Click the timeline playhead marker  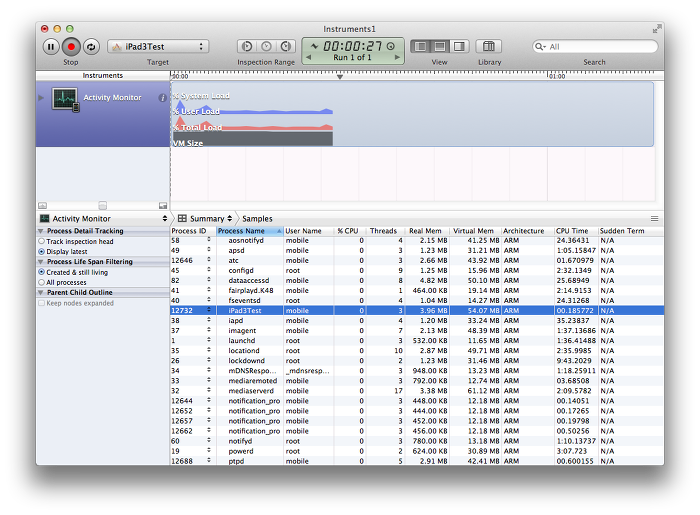pos(340,77)
